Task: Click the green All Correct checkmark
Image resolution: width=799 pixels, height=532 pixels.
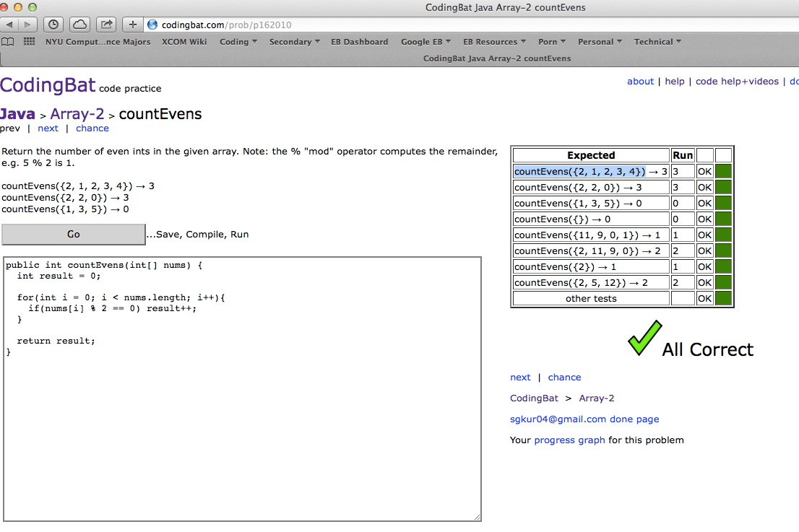Action: click(644, 338)
